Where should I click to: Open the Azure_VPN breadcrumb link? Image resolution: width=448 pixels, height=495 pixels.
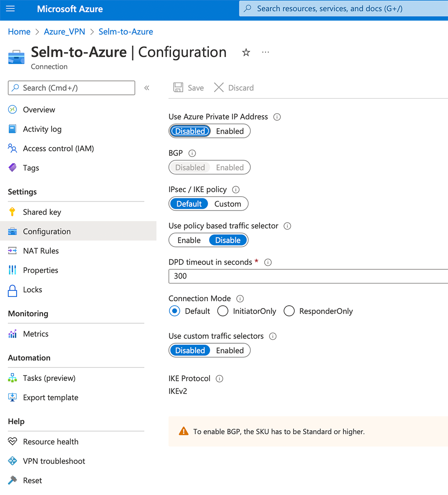[x=64, y=31]
